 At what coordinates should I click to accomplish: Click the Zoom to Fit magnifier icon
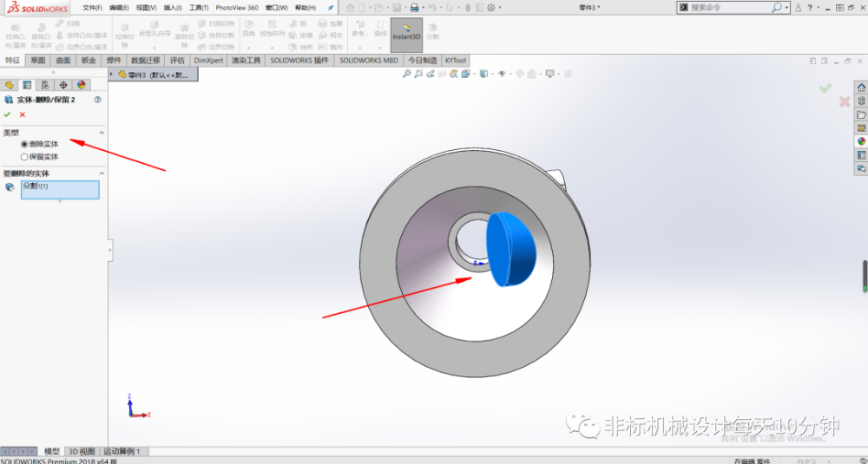[406, 74]
